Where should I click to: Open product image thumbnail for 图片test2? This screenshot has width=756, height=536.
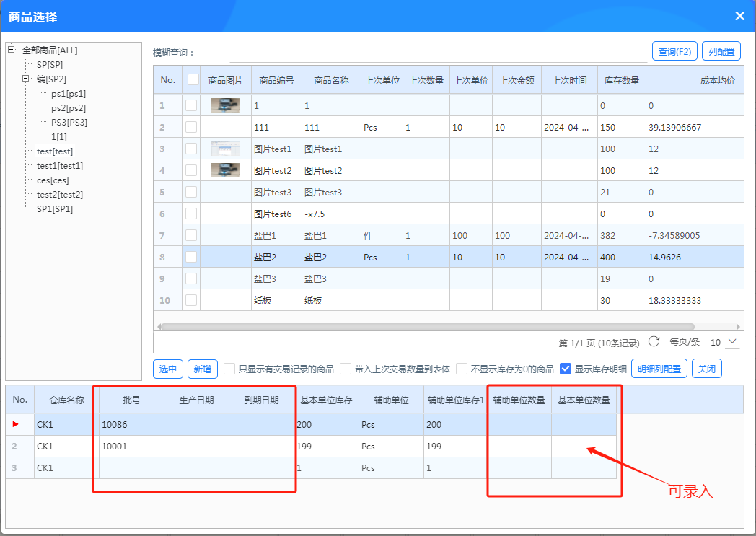click(226, 170)
